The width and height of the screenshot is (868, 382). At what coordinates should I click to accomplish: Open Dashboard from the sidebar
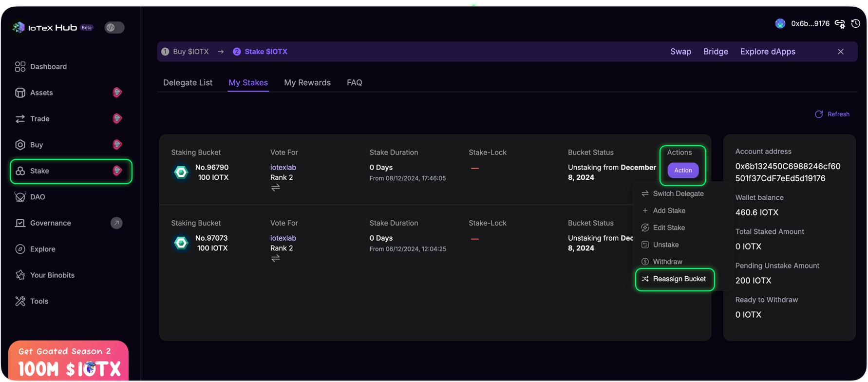[48, 67]
